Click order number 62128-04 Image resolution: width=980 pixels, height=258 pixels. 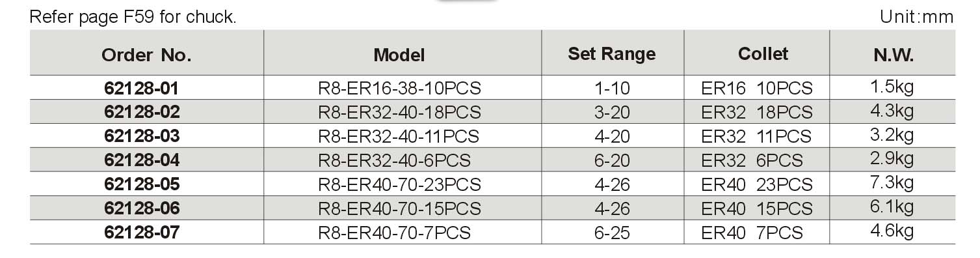[142, 160]
